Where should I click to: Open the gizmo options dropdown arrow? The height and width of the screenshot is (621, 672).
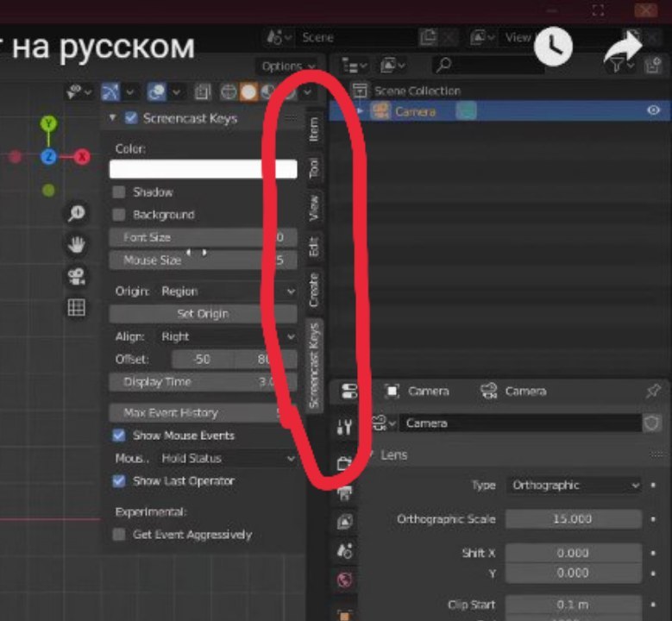[130, 91]
